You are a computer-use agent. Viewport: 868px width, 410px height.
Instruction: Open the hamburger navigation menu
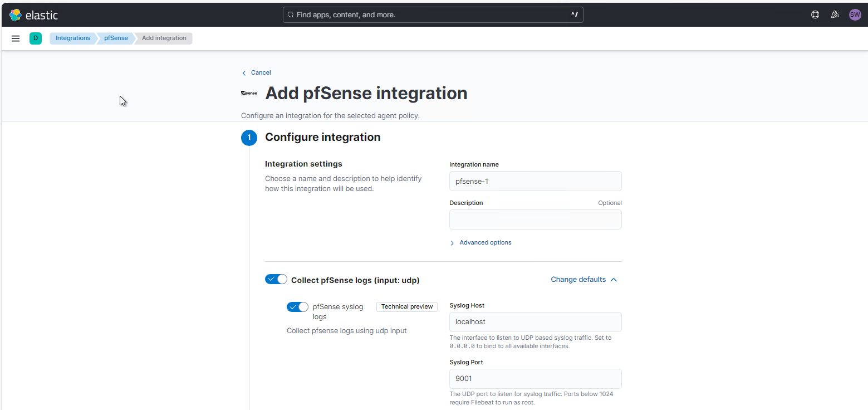[16, 38]
